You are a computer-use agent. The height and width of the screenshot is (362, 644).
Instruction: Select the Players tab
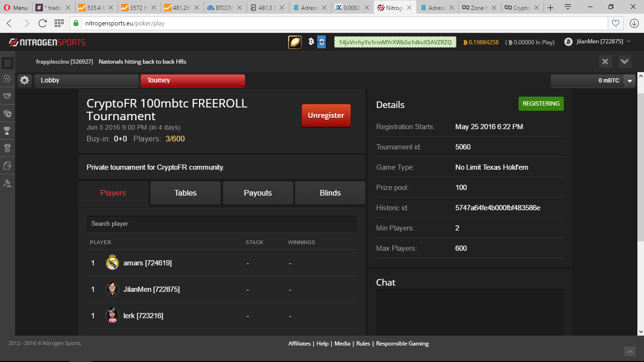113,193
